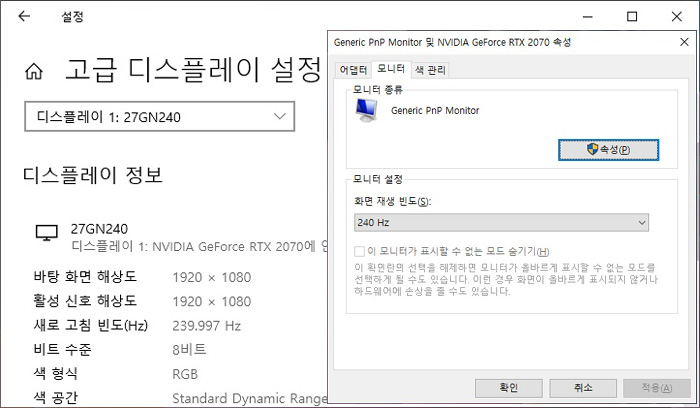700x408 pixels.
Task: Expand the 240 Hz refresh rate dropdown
Action: coord(501,222)
